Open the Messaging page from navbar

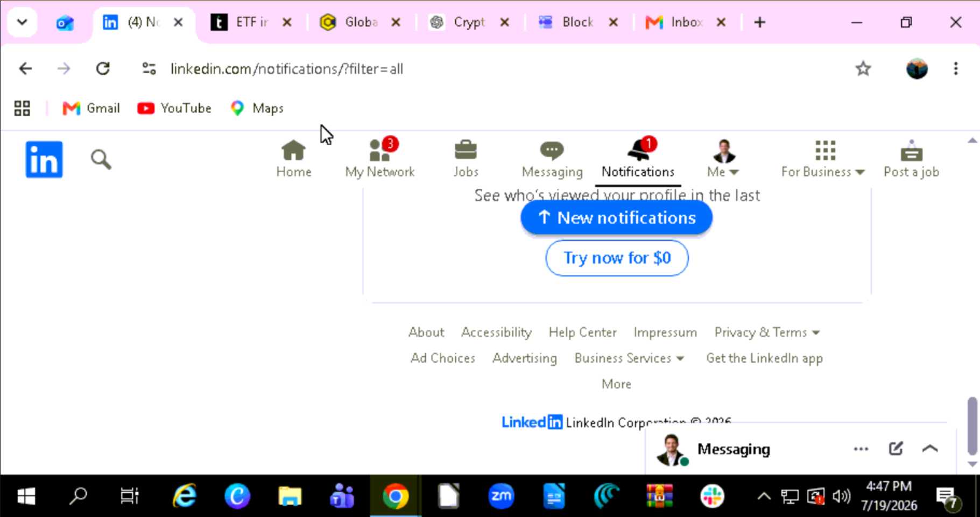[x=552, y=159]
